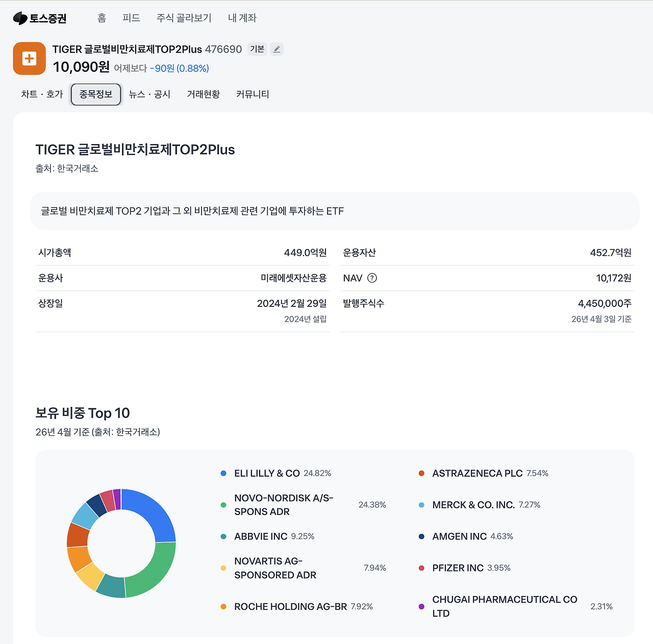653x644 pixels.
Task: Click the pink dot beside PFIZER INC
Action: click(421, 568)
